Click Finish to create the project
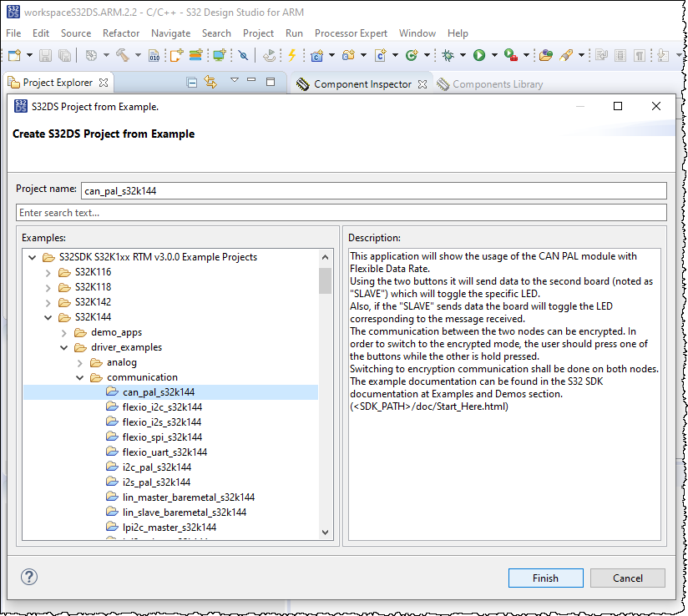 tap(545, 578)
